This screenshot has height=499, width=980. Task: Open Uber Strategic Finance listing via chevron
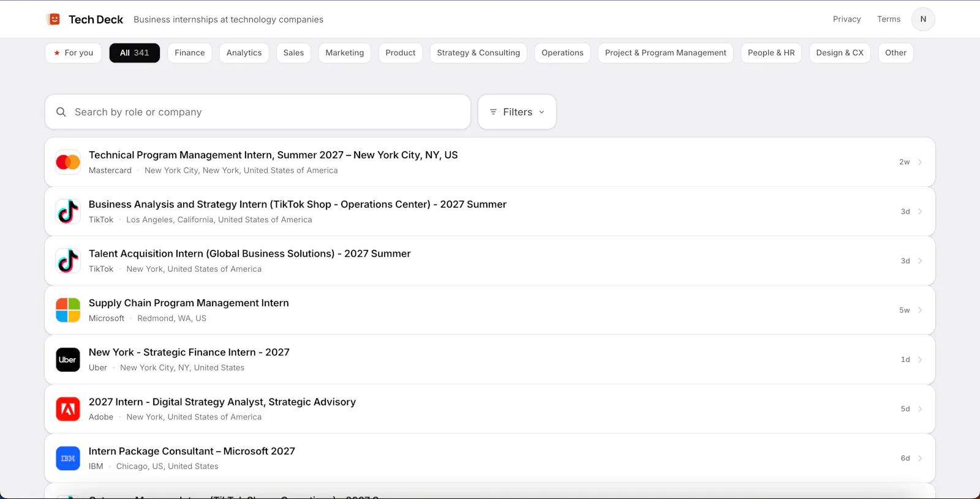(920, 359)
